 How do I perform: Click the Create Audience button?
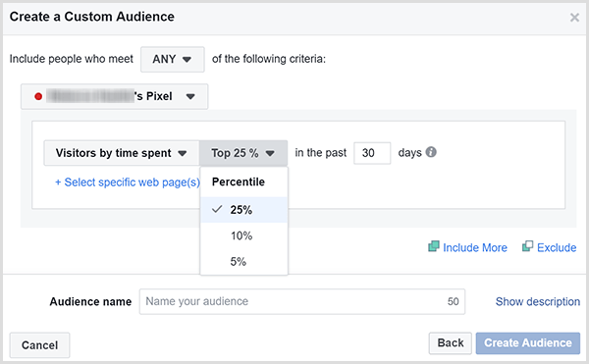(528, 343)
